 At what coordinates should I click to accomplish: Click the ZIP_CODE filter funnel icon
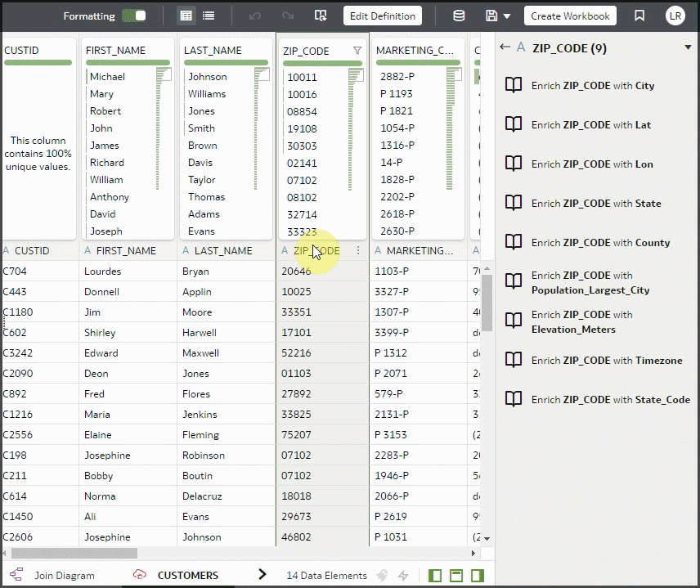coord(357,51)
